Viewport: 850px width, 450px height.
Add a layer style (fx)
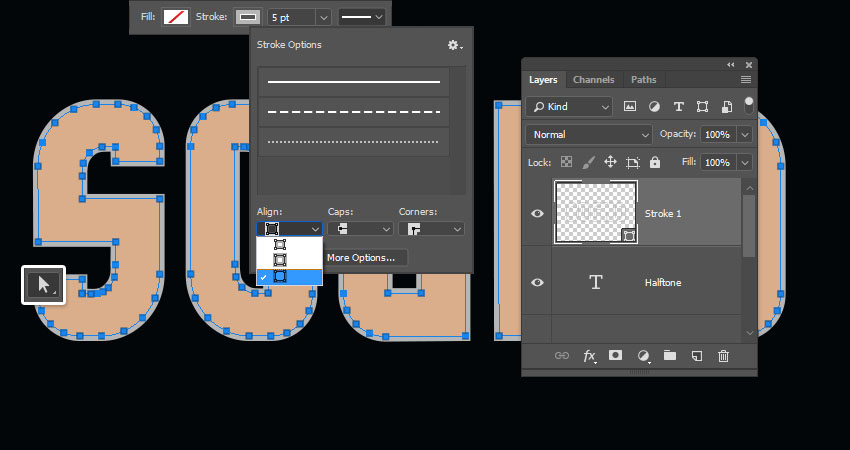tap(589, 356)
